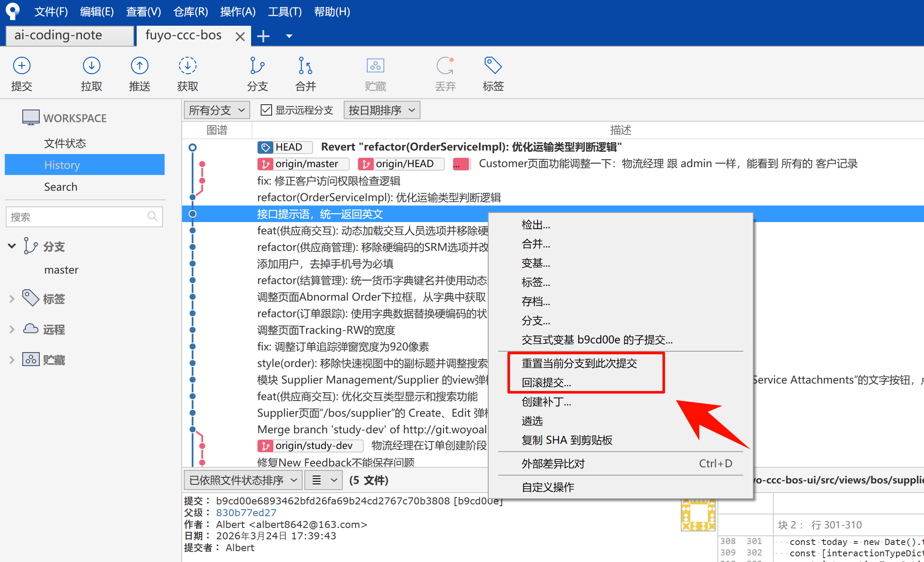Open the 已依照文件状态排序 dropdown
Screen dimensions: 924x562
(x=243, y=480)
